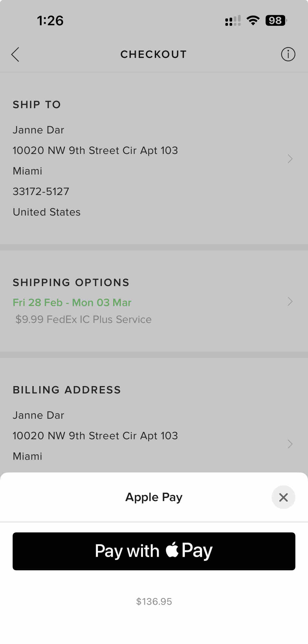
Task: Tap the SHIP TO section heading
Action: point(37,104)
